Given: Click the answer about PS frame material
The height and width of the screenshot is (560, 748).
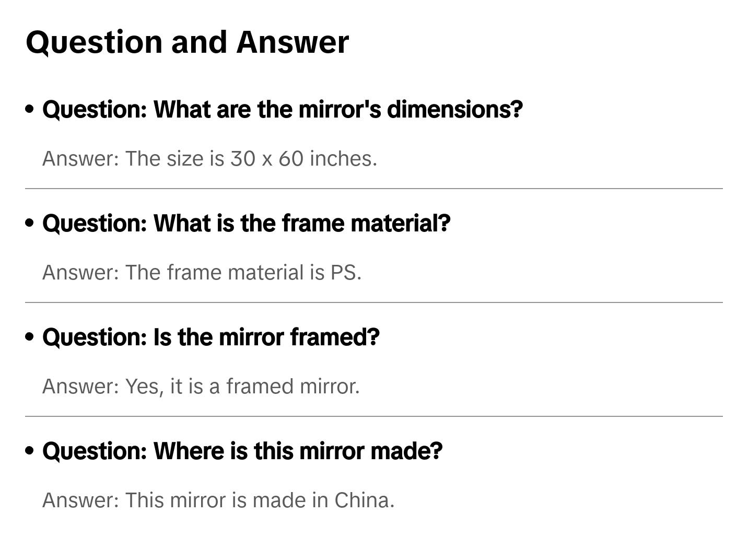Looking at the screenshot, I should pos(202,273).
